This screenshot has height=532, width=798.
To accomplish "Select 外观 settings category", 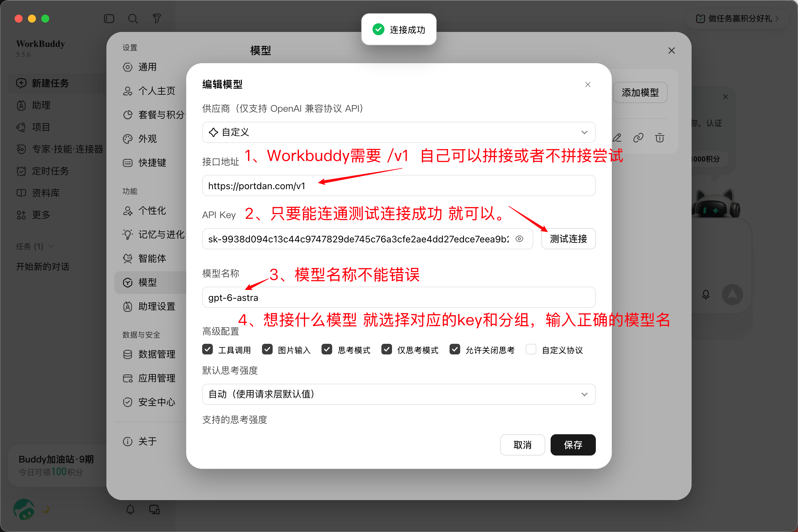I will pos(150,139).
